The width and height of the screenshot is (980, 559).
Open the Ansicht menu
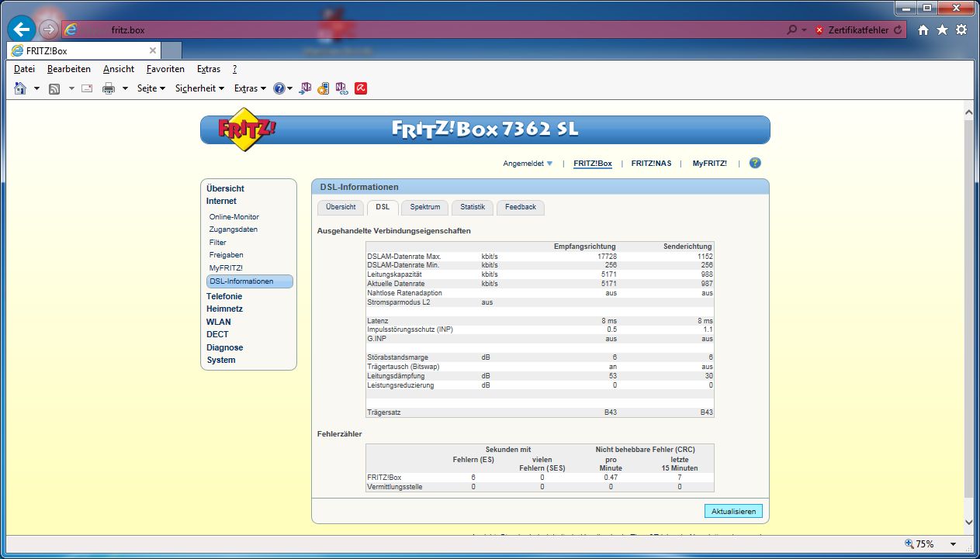tap(119, 69)
